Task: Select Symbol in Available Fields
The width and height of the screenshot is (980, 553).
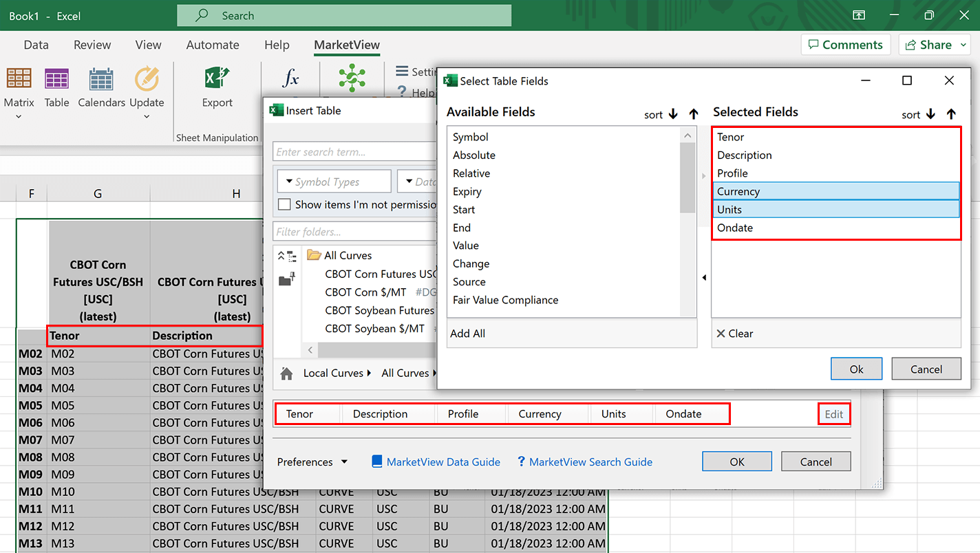Action: coord(470,138)
